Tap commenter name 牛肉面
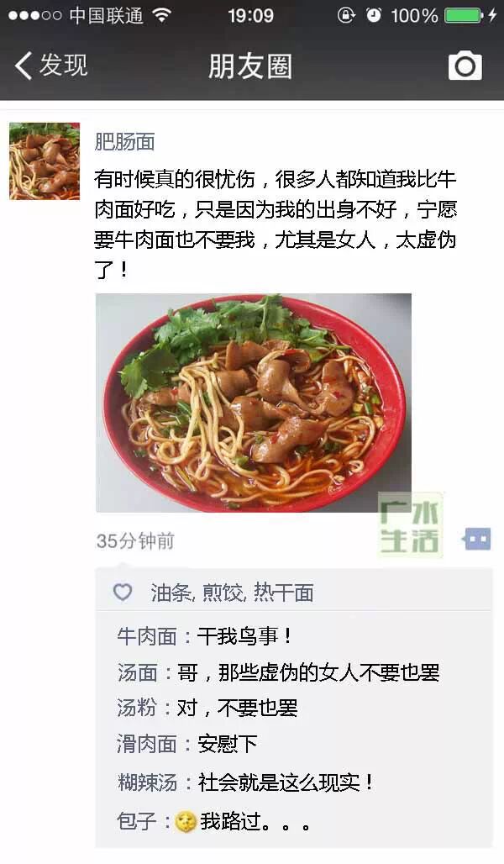This screenshot has width=504, height=864. (x=147, y=636)
